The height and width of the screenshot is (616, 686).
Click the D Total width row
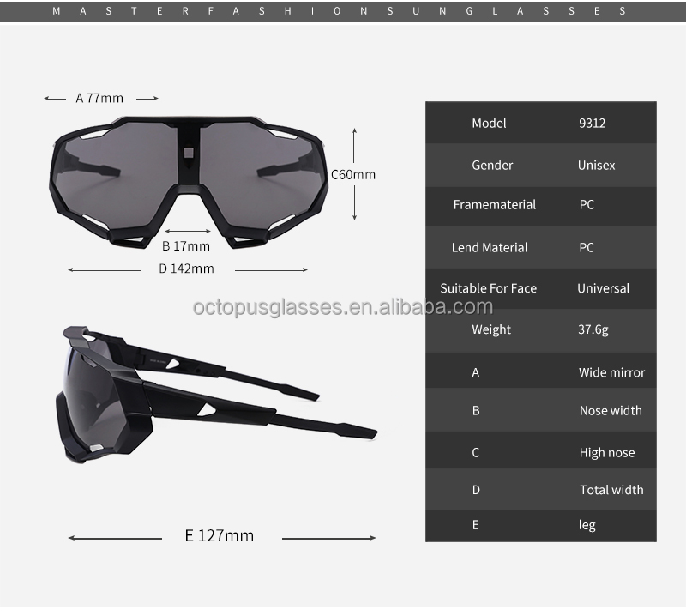click(x=541, y=490)
